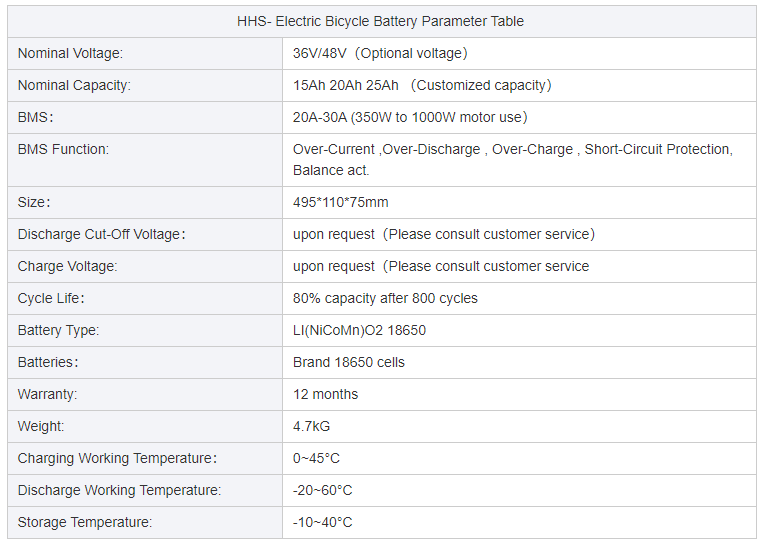
Task: Click the Charge Voltage upon request value
Action: [441, 266]
